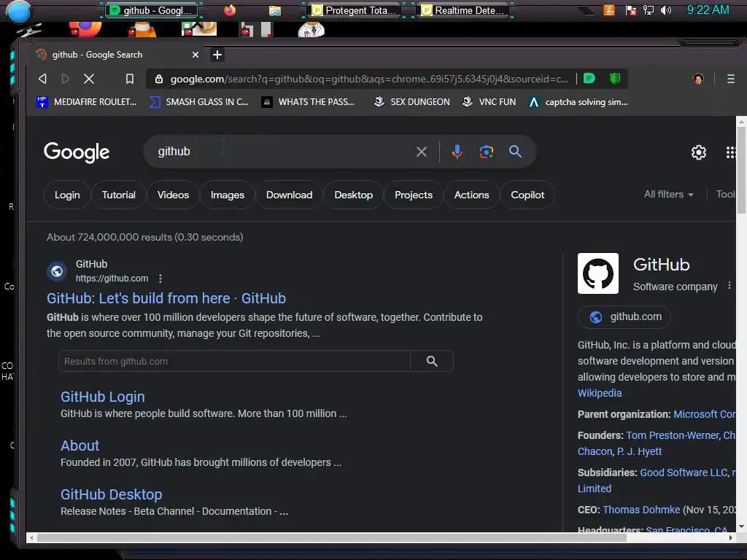
Task: Start voice search with microphone
Action: 457,152
